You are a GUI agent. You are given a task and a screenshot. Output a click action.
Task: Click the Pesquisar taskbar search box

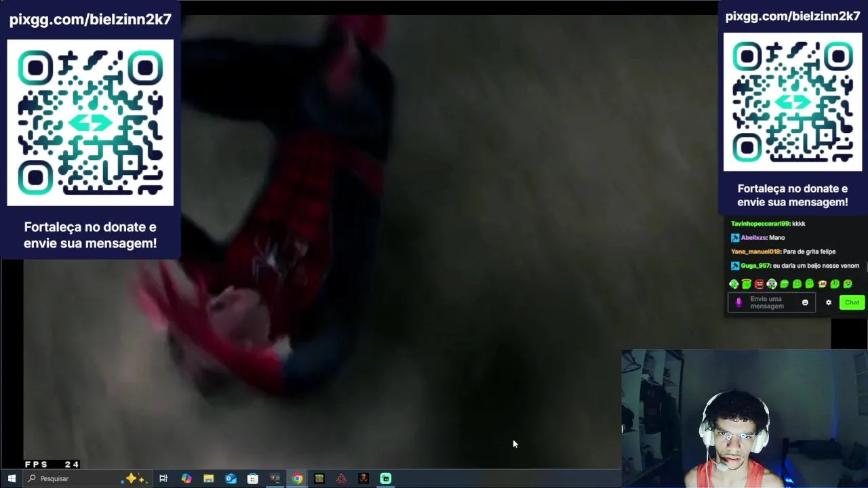coord(87,479)
